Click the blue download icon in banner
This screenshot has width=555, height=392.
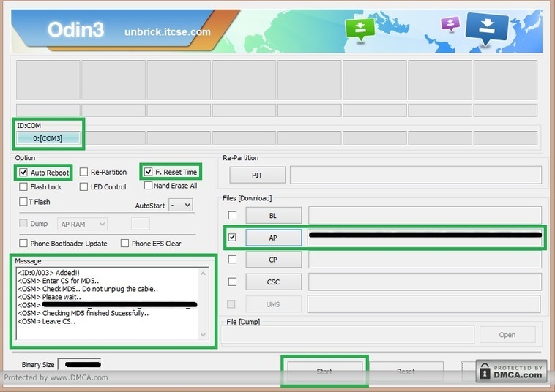click(x=487, y=29)
